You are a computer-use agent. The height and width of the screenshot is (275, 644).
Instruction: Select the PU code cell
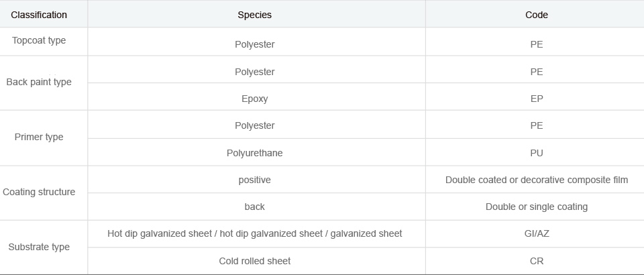(x=536, y=153)
